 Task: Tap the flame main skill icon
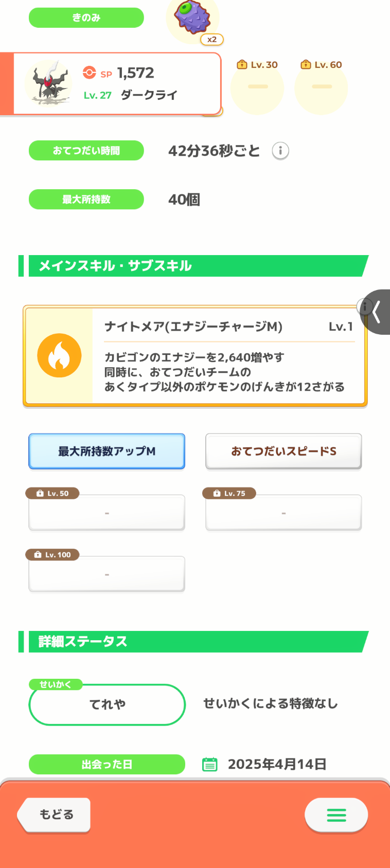59,355
